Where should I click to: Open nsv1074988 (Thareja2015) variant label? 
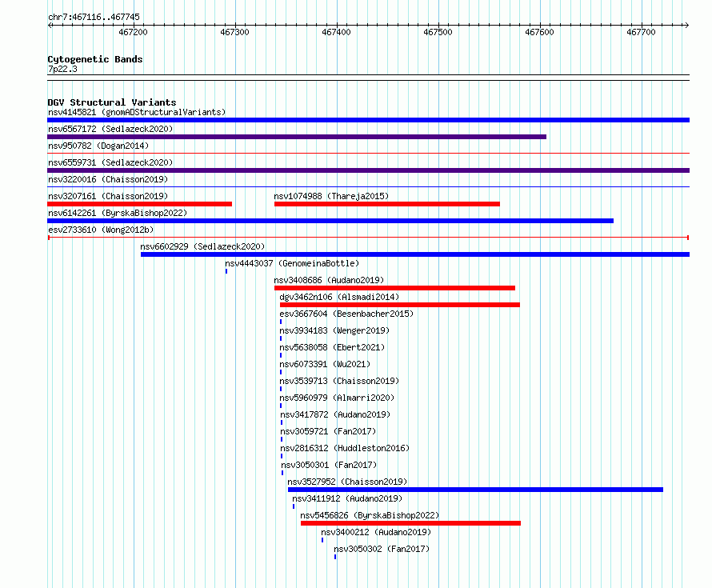tap(331, 196)
